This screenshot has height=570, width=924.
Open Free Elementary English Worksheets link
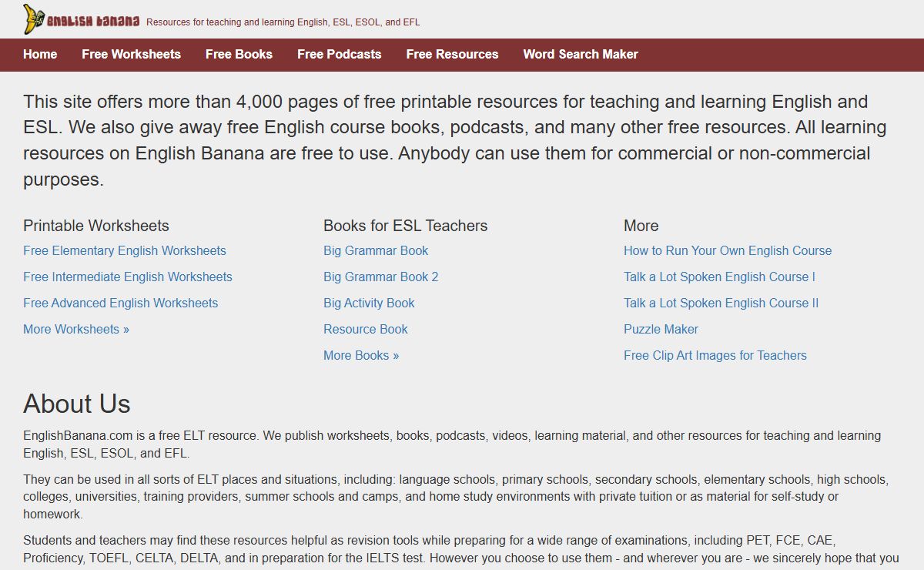click(x=125, y=250)
